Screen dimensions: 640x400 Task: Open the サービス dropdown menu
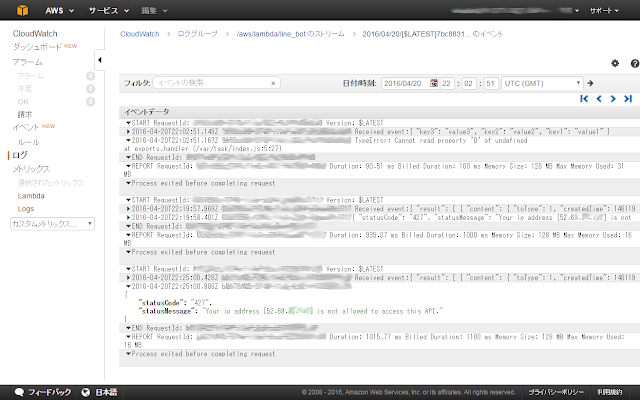(x=109, y=11)
